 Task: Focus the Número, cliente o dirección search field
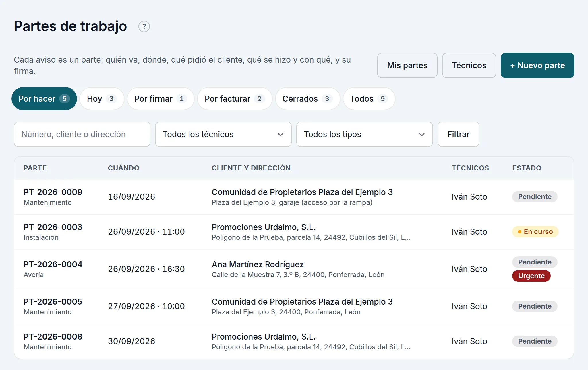(x=82, y=134)
